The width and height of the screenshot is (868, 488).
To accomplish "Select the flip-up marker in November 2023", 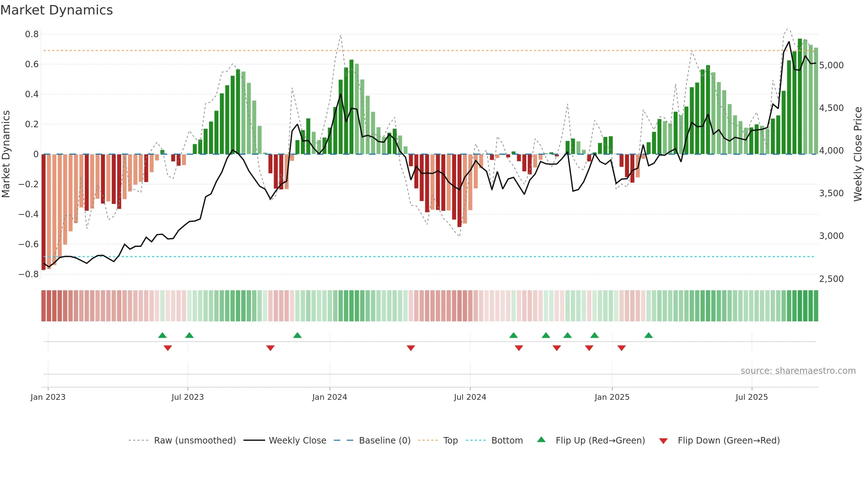I will click(x=297, y=335).
